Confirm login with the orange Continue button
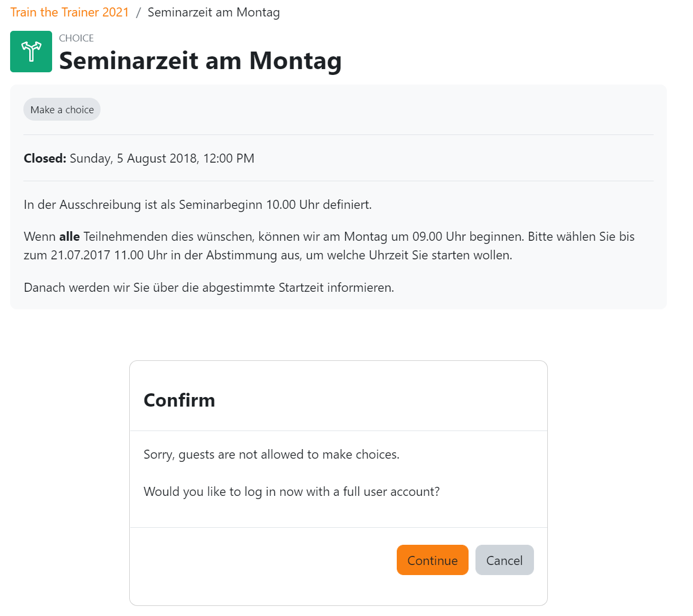 pos(432,560)
